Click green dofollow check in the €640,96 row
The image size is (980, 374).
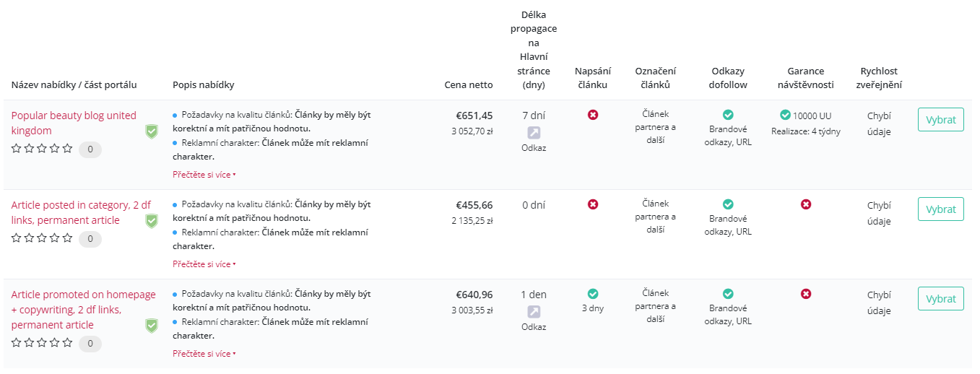(x=728, y=294)
